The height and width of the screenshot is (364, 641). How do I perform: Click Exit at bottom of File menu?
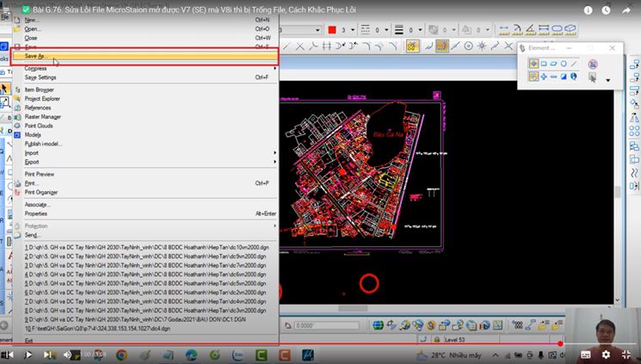click(x=29, y=341)
